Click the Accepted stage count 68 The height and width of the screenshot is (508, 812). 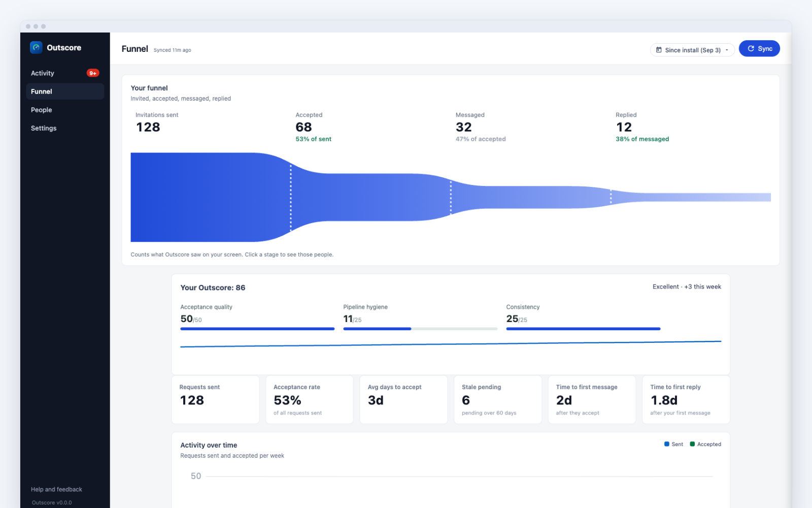click(303, 127)
